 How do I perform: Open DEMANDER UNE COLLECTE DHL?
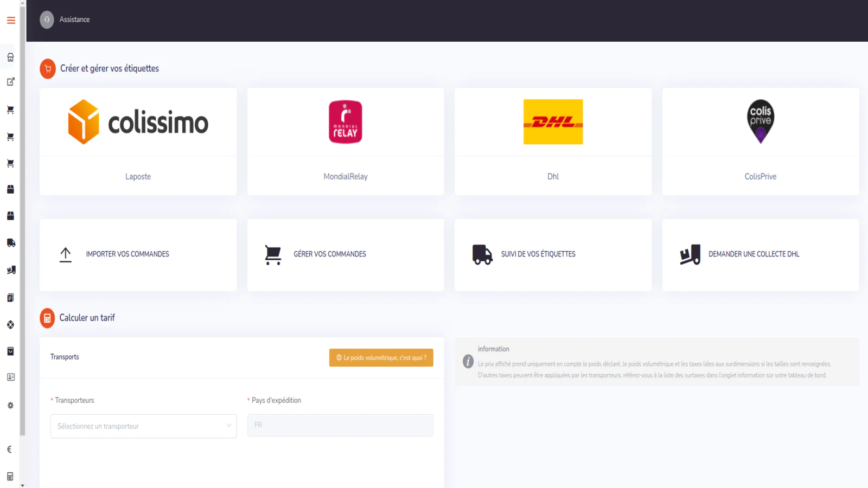click(754, 254)
